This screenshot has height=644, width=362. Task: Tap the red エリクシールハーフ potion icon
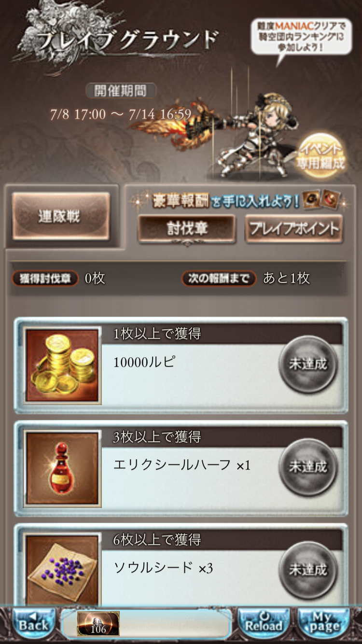pos(62,469)
